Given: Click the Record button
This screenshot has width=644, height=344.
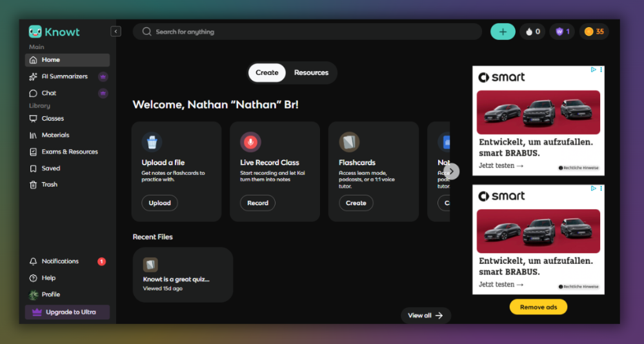Looking at the screenshot, I should (257, 203).
